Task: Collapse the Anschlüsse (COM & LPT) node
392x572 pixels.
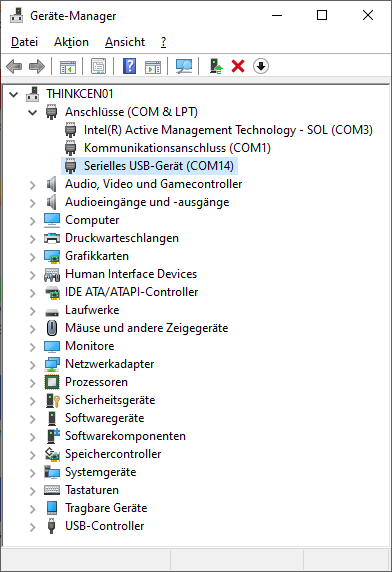Action: coord(33,112)
